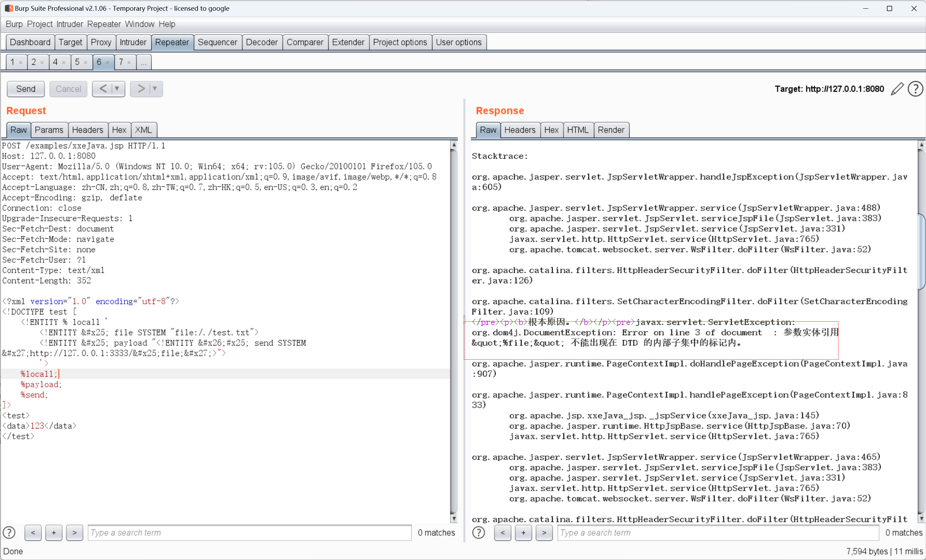Switch to the Sequencer tab
Viewport: 926px width, 560px height.
[x=217, y=42]
